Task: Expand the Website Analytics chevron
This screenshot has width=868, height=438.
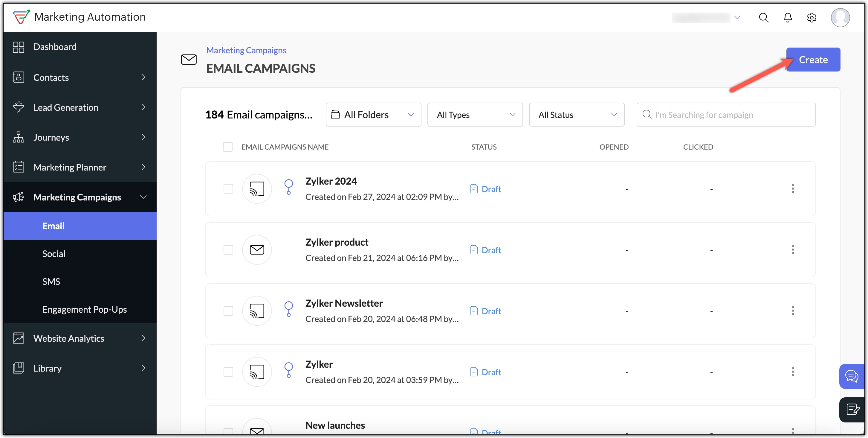Action: point(143,338)
